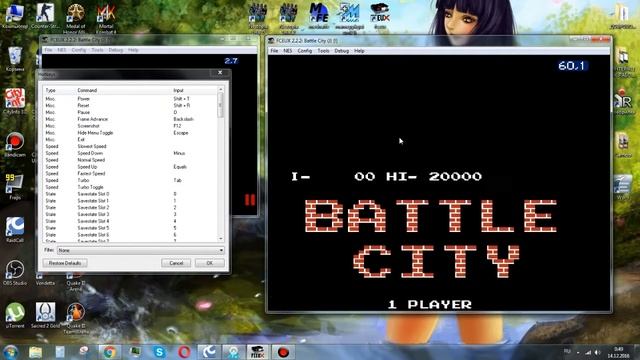
Task: Open NES menu in right FCEUX window
Action: pos(288,51)
